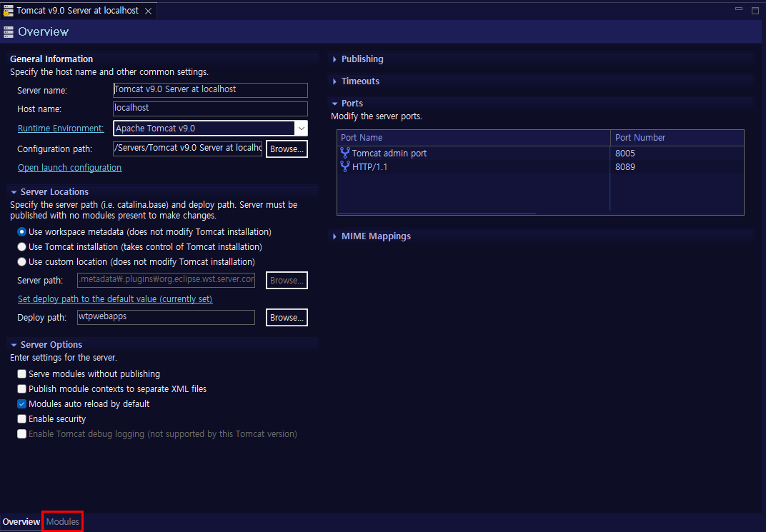Screen dimensions: 766x532
Task: Select Use custom location option
Action: pyautogui.click(x=21, y=262)
